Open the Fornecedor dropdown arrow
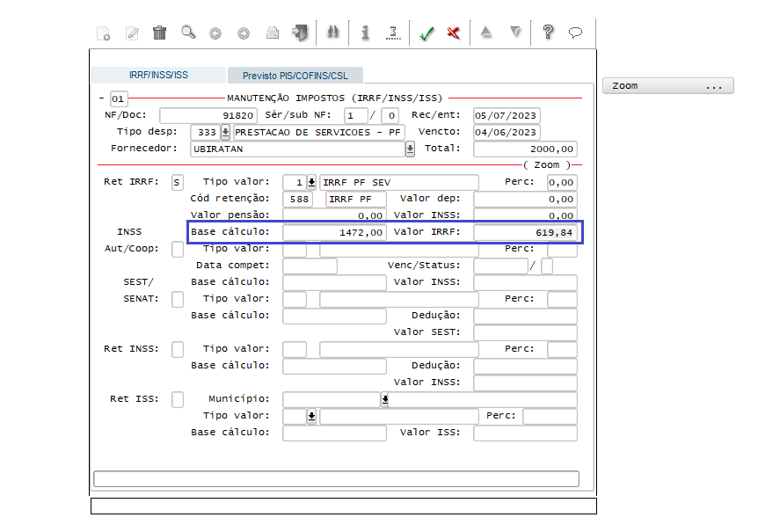758x532 pixels. click(410, 149)
